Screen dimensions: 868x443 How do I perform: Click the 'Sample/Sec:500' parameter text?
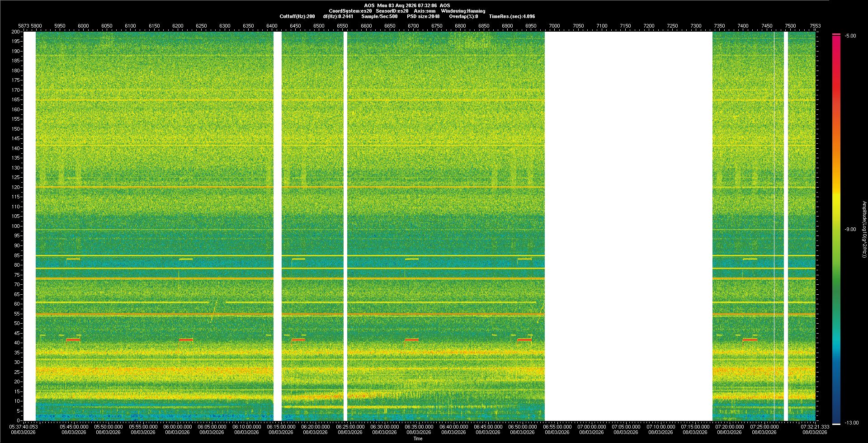pos(379,16)
